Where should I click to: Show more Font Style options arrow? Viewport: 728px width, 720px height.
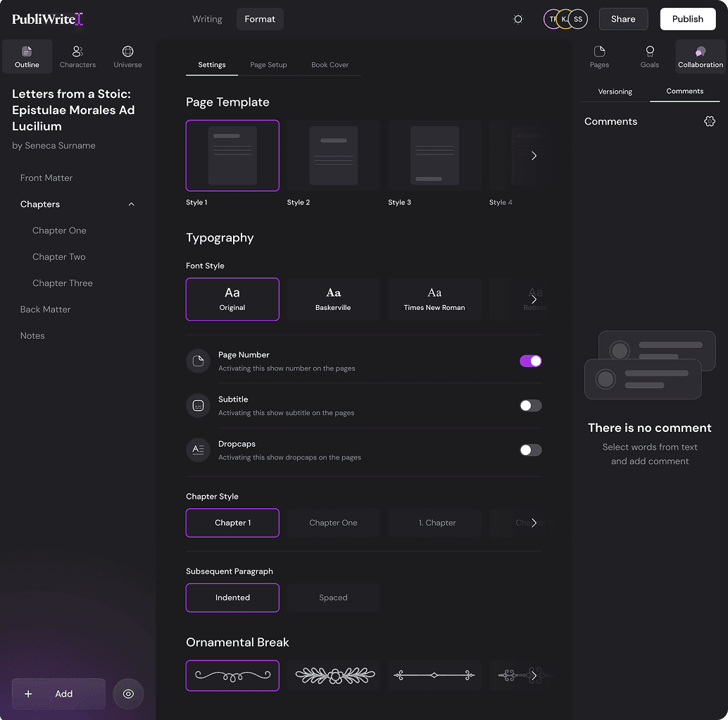[534, 299]
